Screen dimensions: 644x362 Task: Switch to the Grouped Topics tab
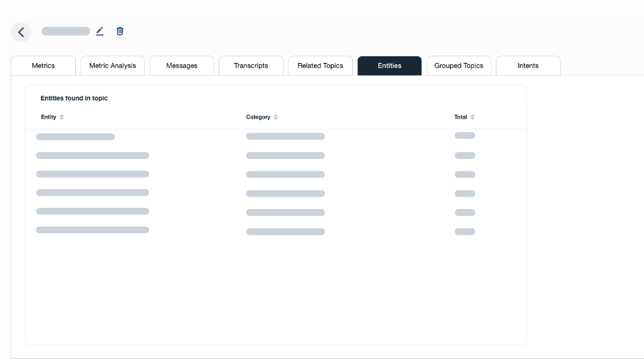(x=459, y=66)
